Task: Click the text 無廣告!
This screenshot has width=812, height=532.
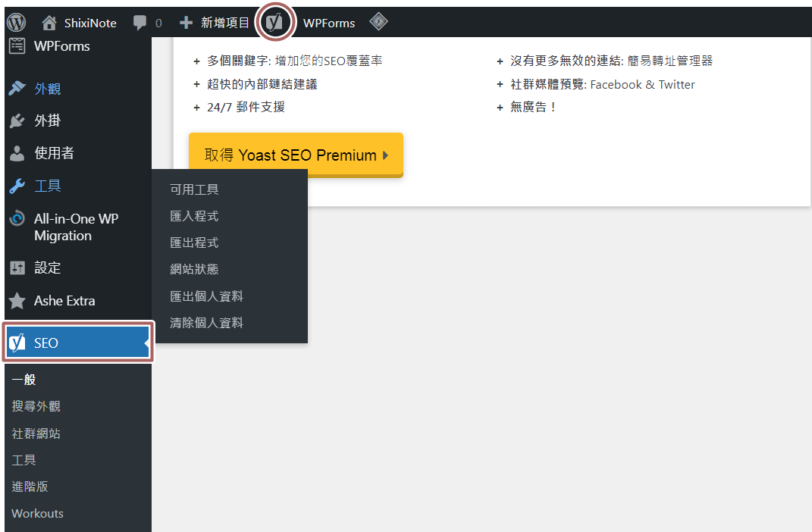Action: [533, 107]
